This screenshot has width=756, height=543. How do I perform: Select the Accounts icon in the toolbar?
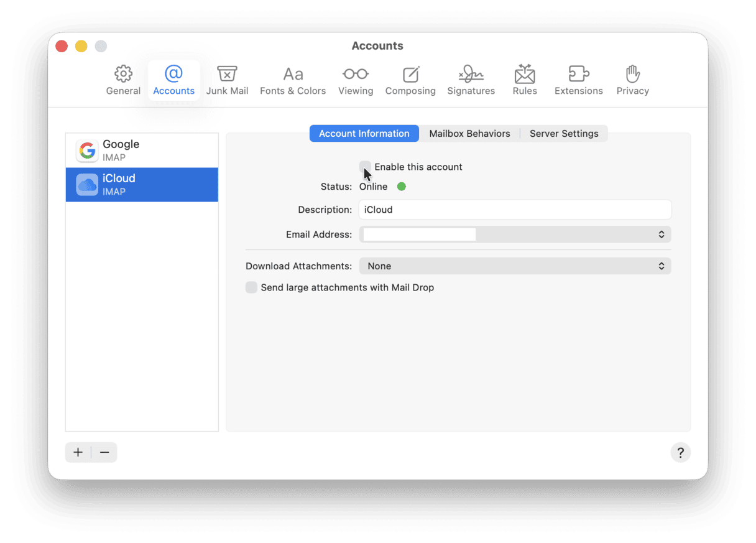point(173,80)
